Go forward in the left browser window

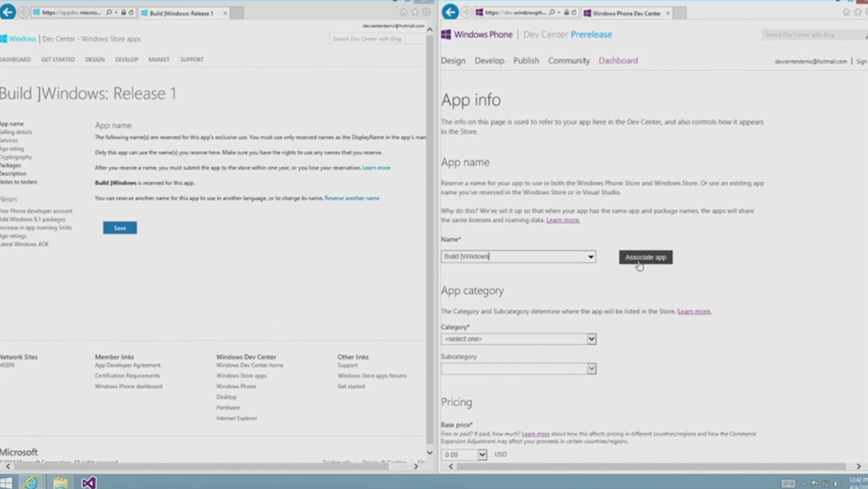pyautogui.click(x=24, y=12)
